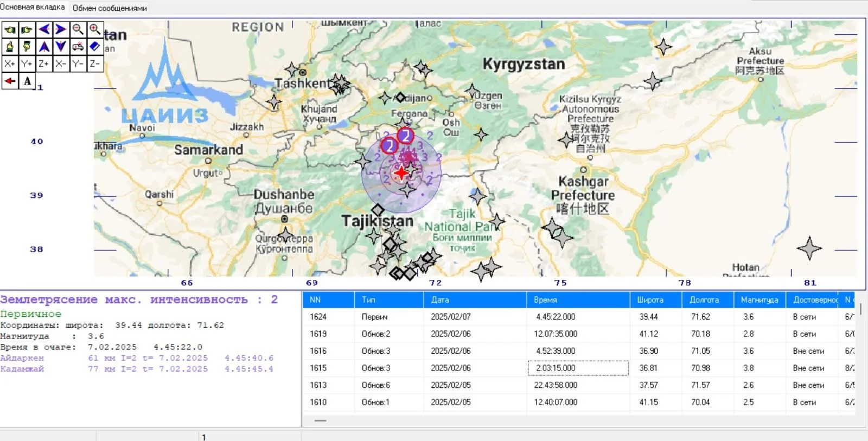
Task: Sort the table by Магнитуда column header
Action: [759, 299]
